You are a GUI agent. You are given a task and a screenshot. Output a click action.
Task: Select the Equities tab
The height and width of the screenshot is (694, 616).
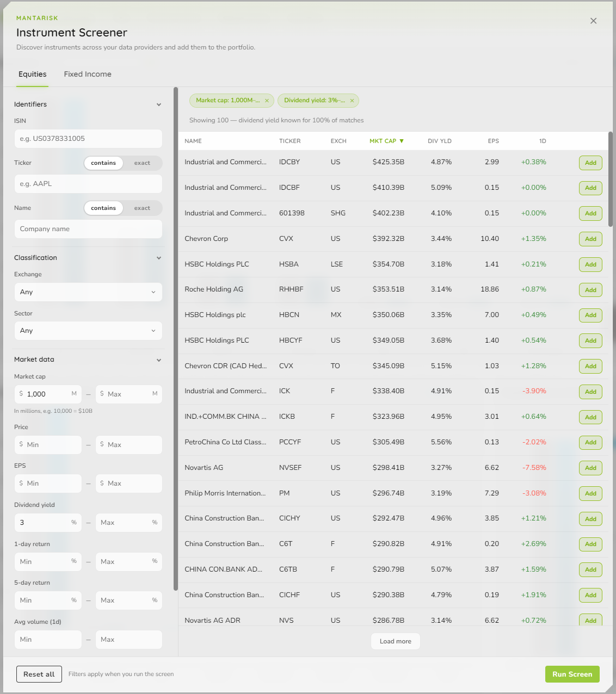tap(33, 74)
